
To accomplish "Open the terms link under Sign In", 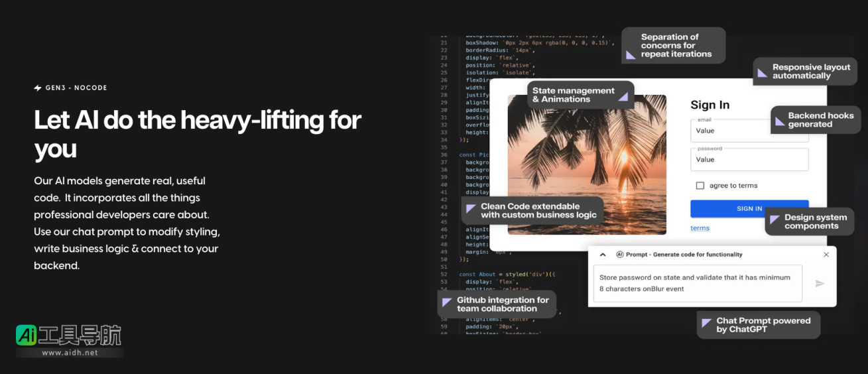I will [x=700, y=228].
